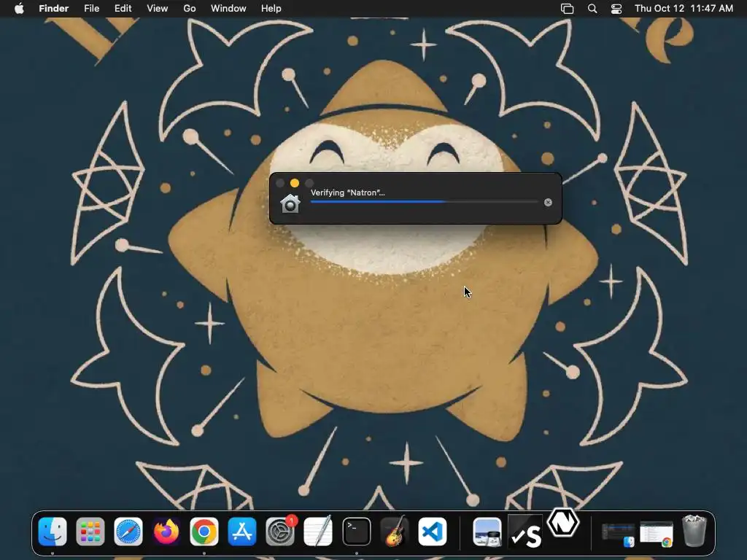Open the File menu
The height and width of the screenshot is (560, 747).
[x=91, y=9]
